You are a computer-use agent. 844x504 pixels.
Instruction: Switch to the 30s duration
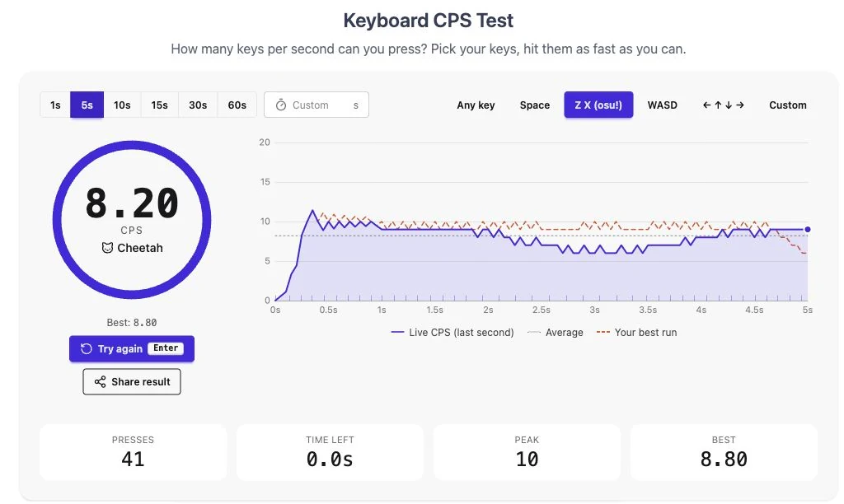198,105
